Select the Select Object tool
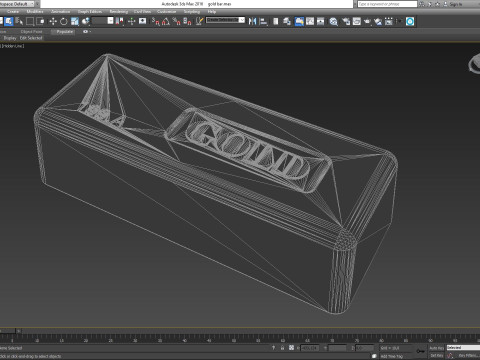The image size is (480, 360). 9,21
